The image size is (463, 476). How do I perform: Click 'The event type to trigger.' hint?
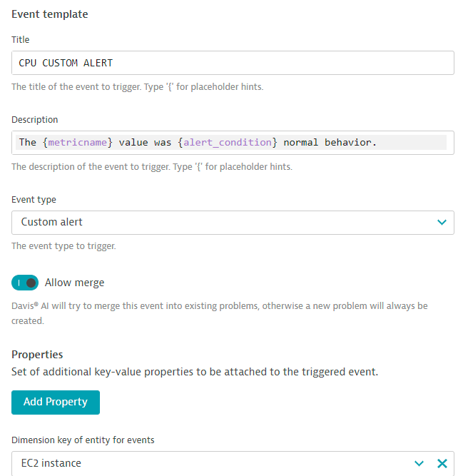(x=63, y=246)
